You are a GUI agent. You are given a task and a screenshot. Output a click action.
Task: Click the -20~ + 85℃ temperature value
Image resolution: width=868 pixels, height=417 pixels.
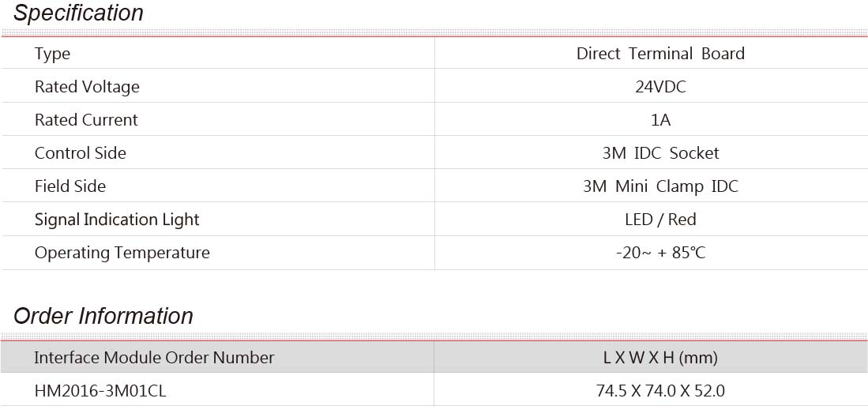click(660, 253)
